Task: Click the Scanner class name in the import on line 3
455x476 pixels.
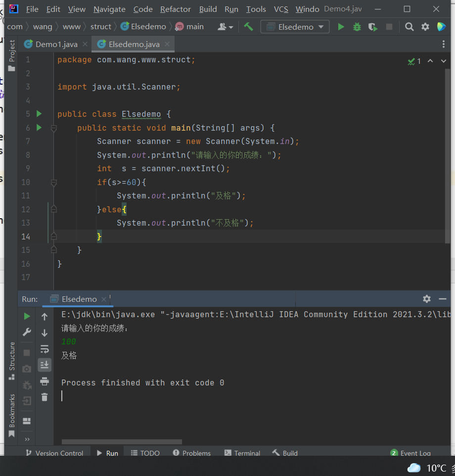Action: [x=159, y=87]
